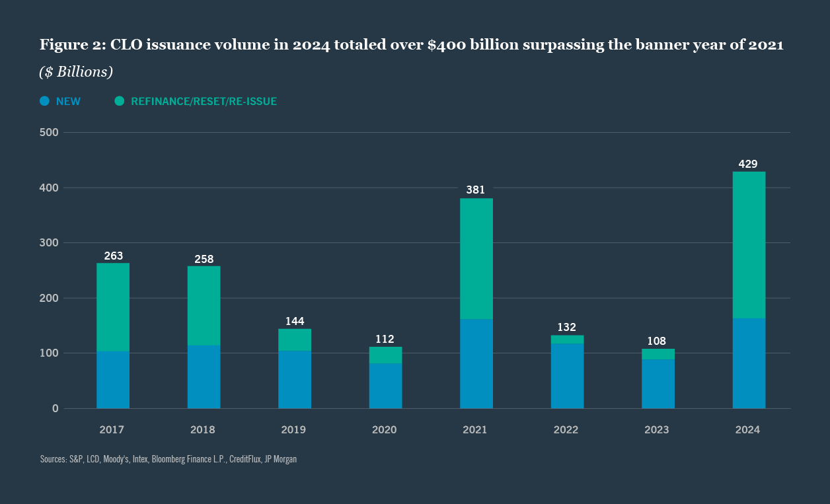Click the ($ Billions) subtitle text
830x504 pixels.
click(x=76, y=71)
